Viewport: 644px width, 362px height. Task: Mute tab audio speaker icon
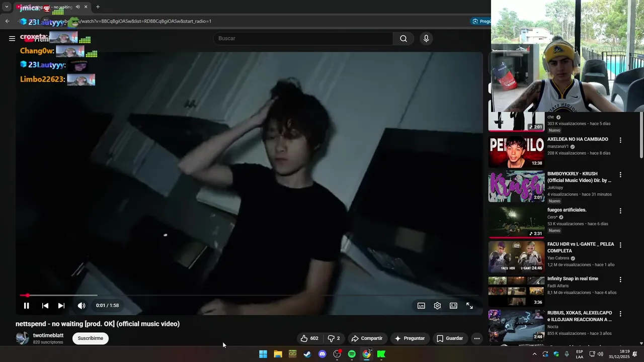77,7
